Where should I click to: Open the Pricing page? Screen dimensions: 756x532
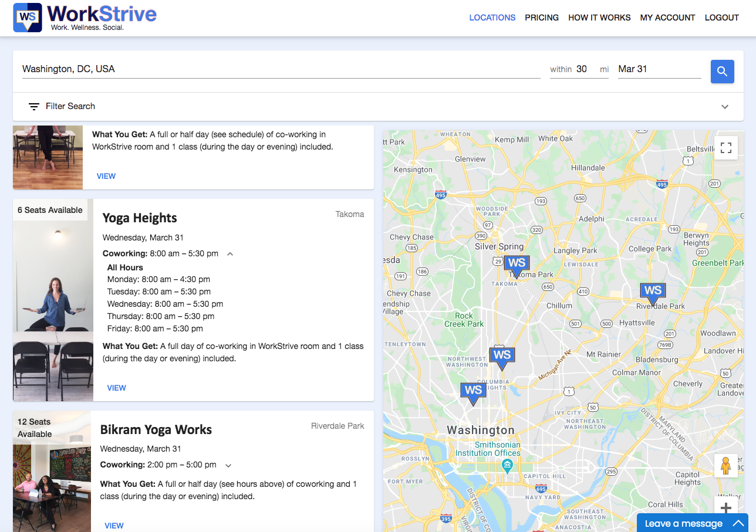coord(542,18)
